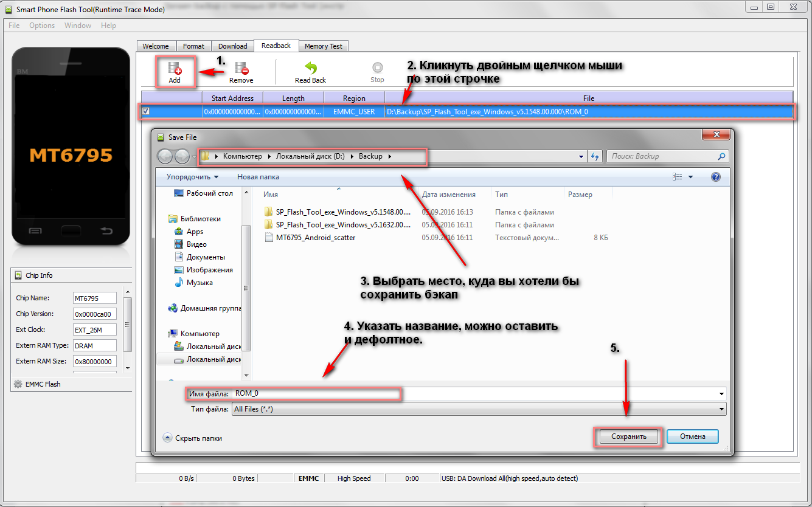Click the Сохранить button
The image size is (812, 507).
[x=628, y=436]
